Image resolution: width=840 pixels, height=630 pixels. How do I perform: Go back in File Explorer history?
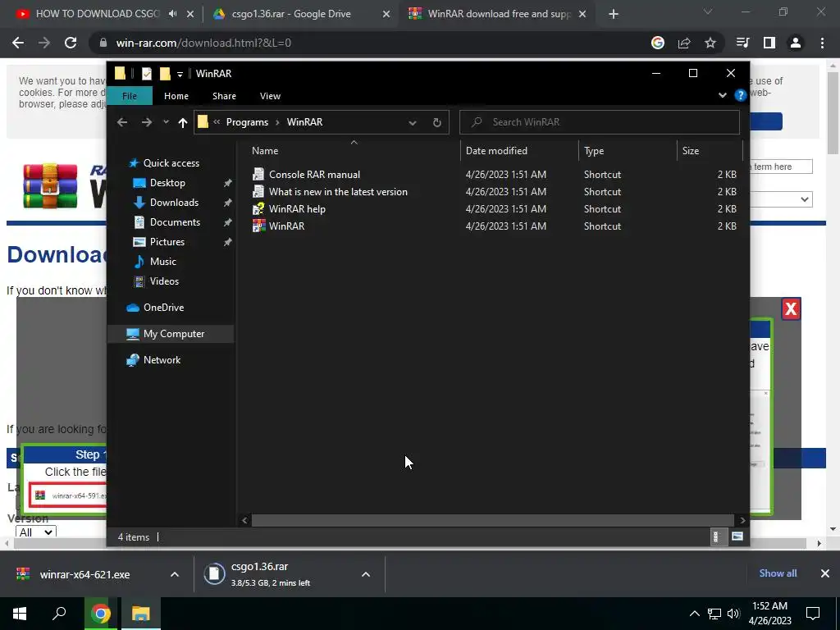pos(122,122)
